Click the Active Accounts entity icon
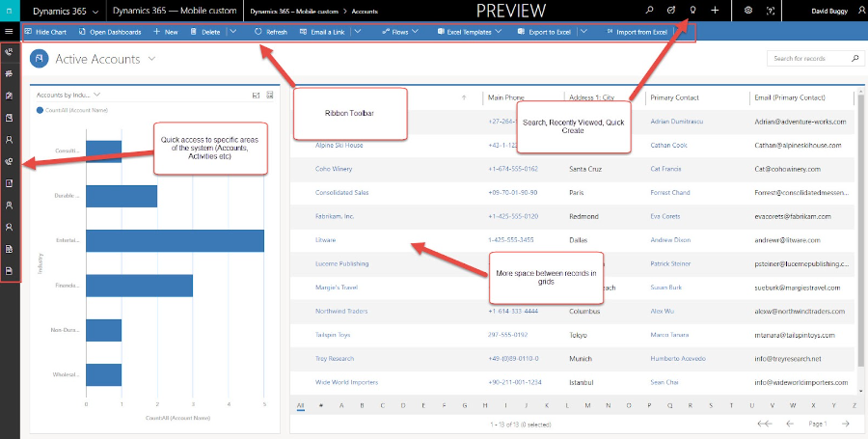The image size is (868, 439). [40, 59]
